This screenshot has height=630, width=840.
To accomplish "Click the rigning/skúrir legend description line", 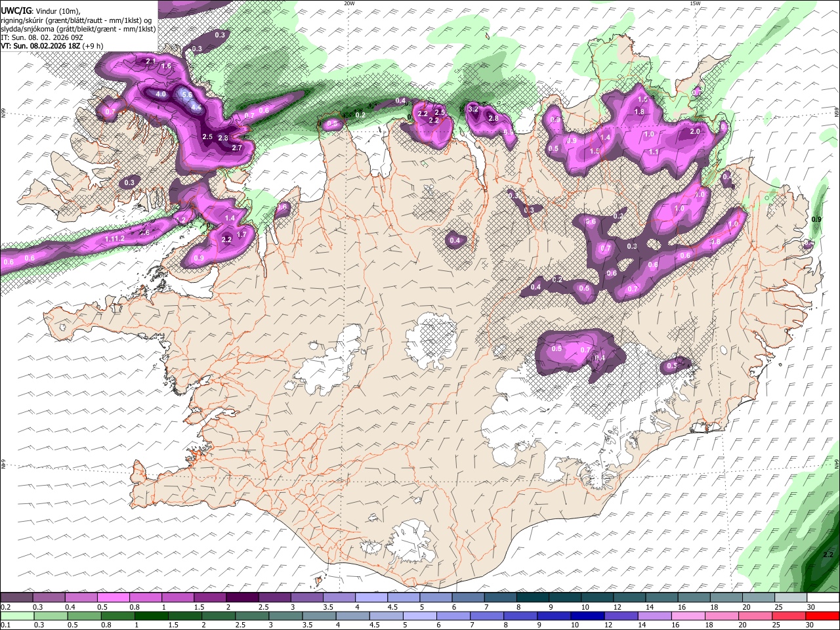I will (76, 20).
